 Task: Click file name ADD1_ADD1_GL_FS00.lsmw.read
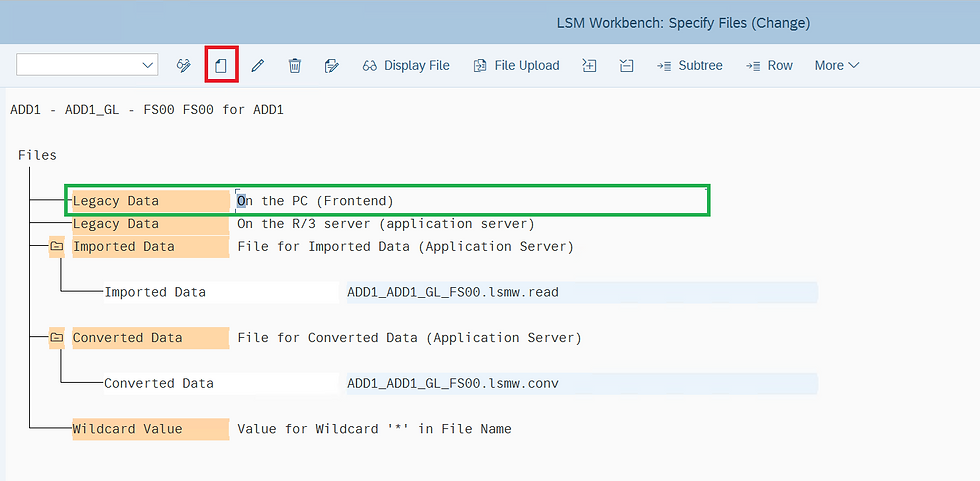(x=453, y=292)
